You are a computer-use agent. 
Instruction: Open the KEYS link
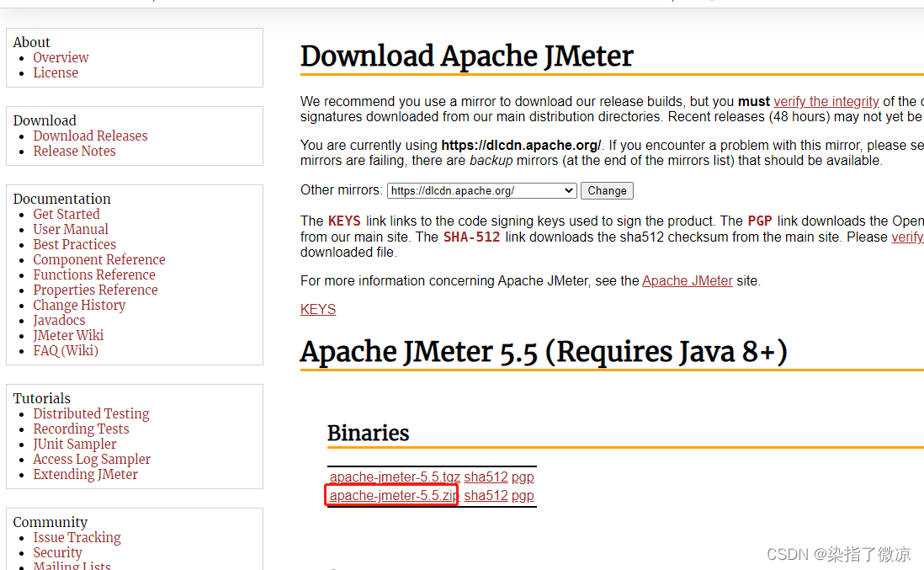coord(318,310)
